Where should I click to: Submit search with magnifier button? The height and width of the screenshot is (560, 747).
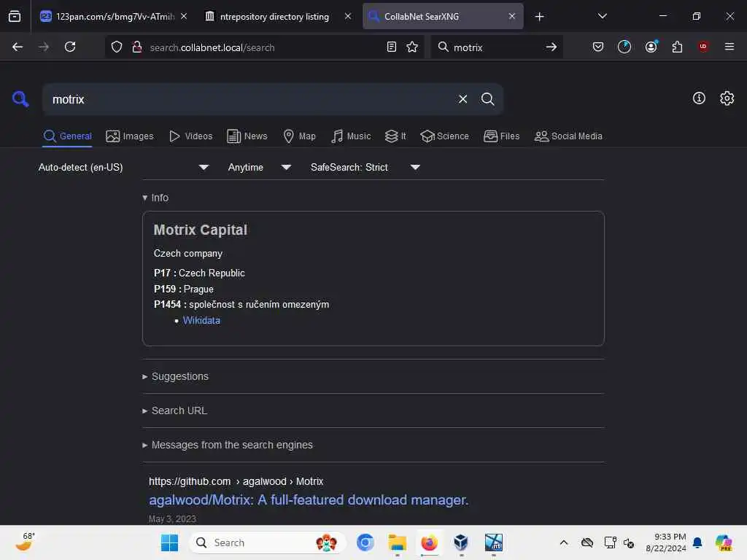tap(487, 99)
